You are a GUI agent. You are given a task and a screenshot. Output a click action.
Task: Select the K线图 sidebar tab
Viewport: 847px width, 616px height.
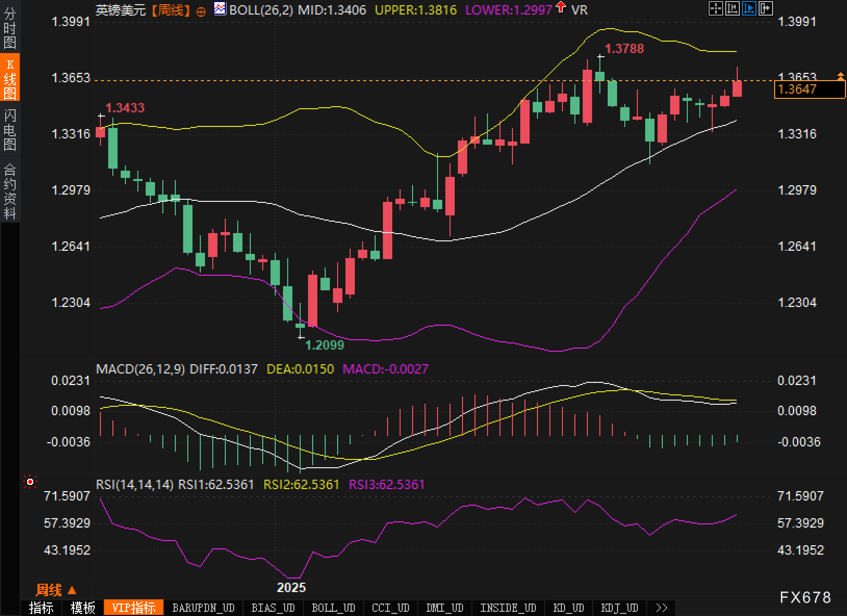click(x=10, y=78)
